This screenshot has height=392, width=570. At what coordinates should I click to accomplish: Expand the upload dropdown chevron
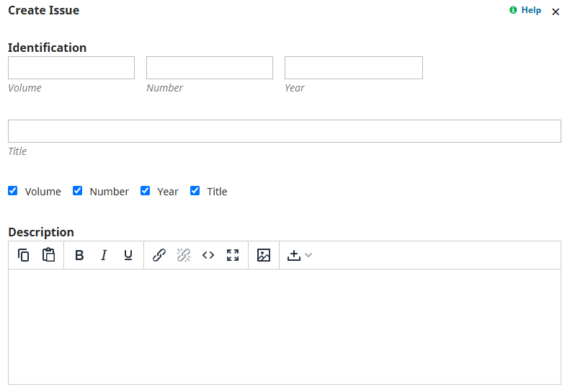click(308, 255)
